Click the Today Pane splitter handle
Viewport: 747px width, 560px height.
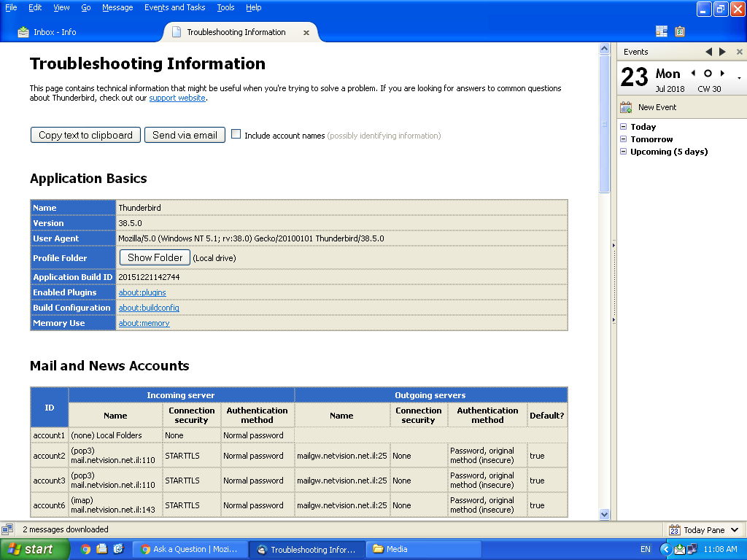point(614,282)
